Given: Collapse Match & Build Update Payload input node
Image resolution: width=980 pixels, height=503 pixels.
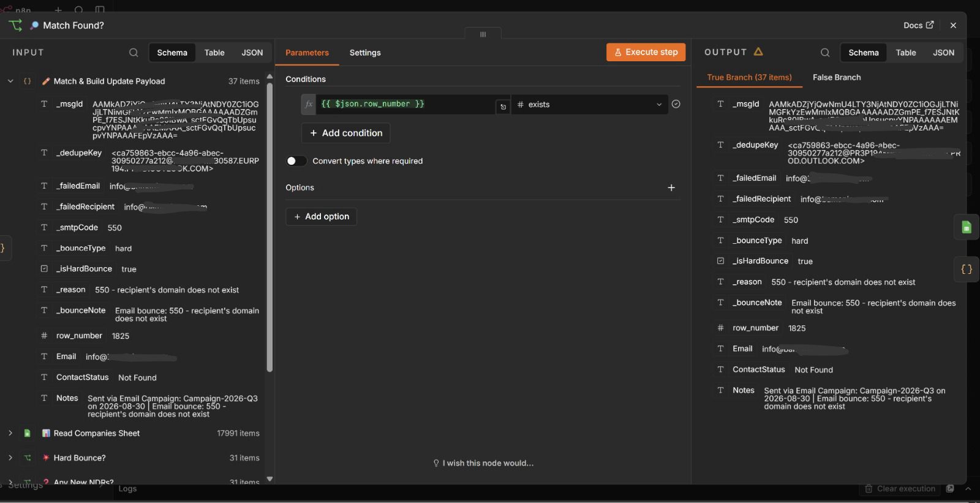Looking at the screenshot, I should 10,81.
